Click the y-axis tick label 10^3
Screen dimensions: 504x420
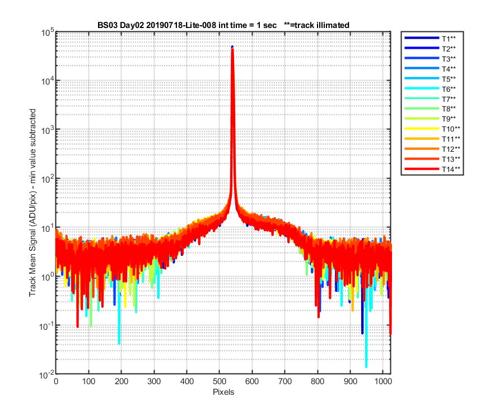coord(48,130)
